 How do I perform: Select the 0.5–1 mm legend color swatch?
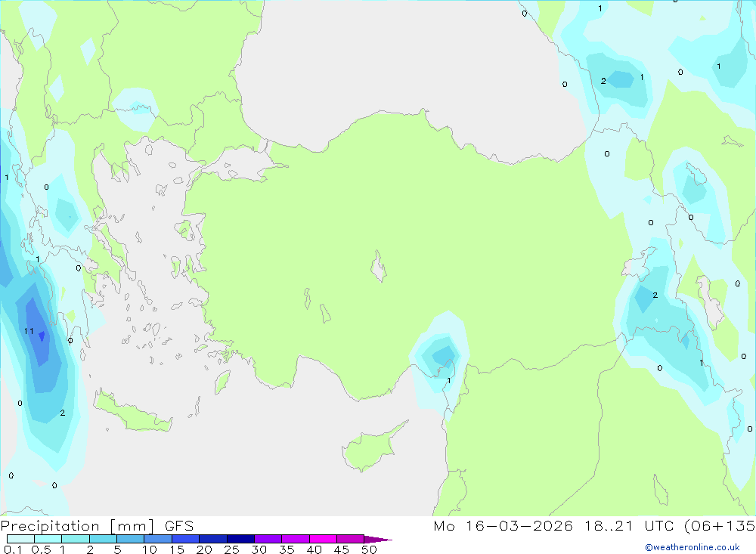[x=48, y=539]
